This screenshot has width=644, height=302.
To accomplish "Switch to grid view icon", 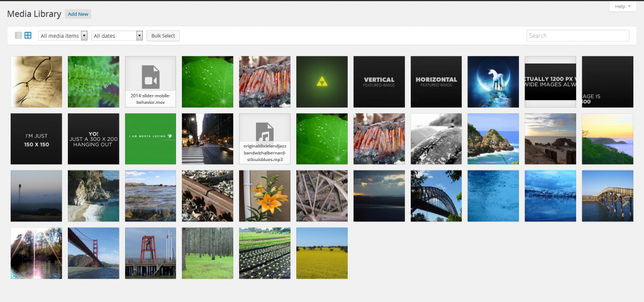I will (x=28, y=35).
